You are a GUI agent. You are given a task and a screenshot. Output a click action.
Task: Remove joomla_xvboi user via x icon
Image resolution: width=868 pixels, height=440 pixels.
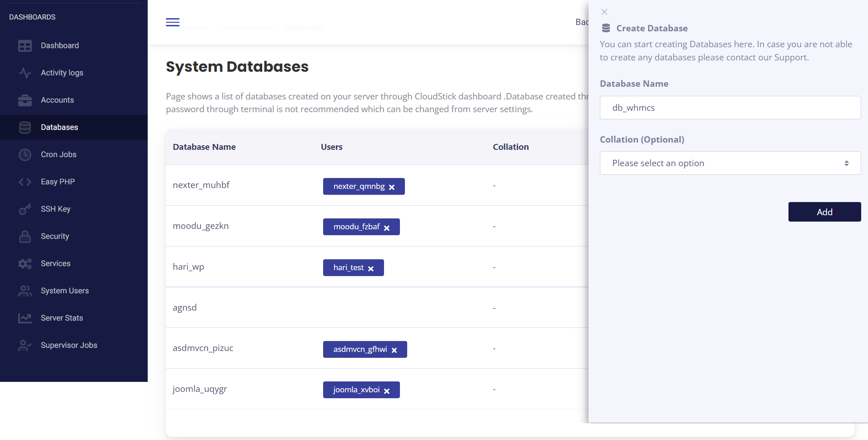click(x=387, y=391)
